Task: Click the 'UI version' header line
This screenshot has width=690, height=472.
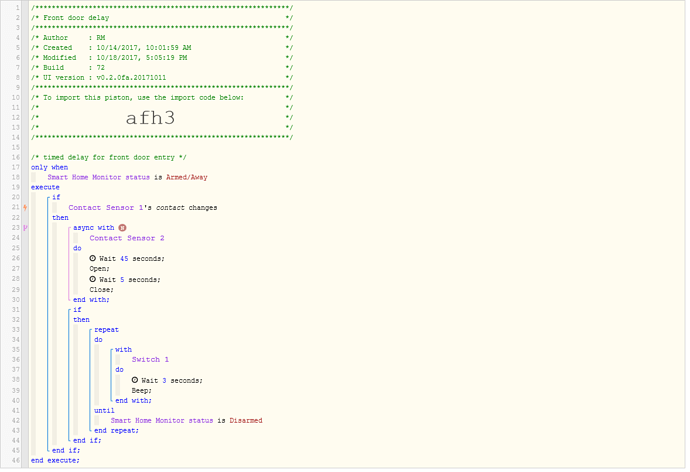Action: (x=161, y=78)
